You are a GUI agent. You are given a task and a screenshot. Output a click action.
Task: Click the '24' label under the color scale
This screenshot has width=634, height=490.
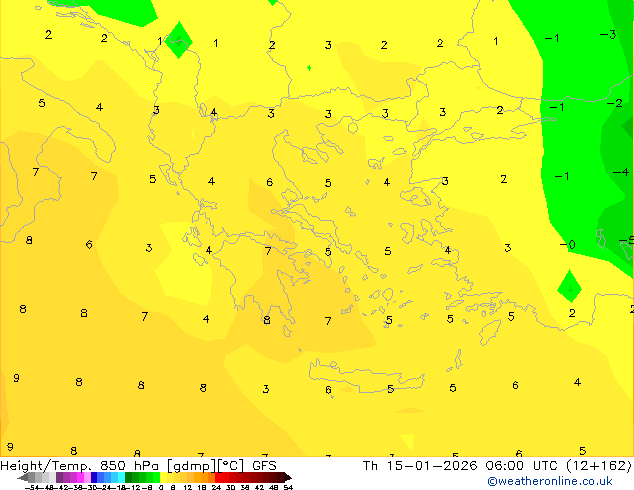click(216, 487)
